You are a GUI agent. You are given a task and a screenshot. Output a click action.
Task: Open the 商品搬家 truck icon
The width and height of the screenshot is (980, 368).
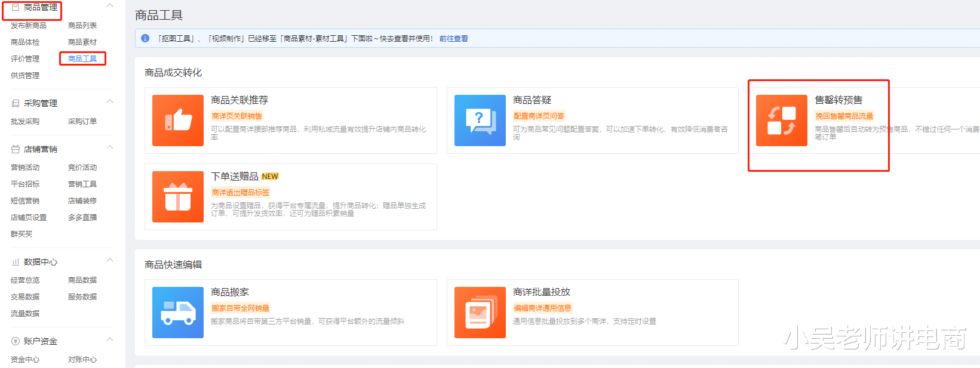[x=177, y=313]
